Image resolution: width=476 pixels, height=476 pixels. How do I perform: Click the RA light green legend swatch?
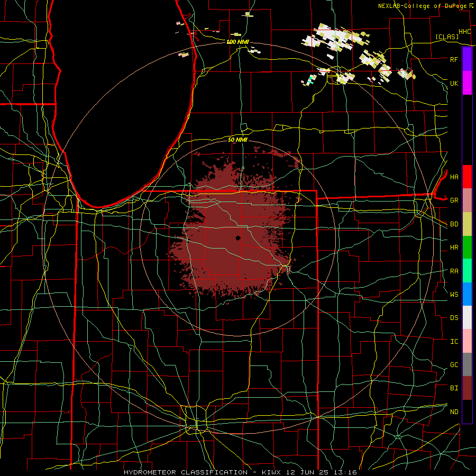tap(467, 271)
